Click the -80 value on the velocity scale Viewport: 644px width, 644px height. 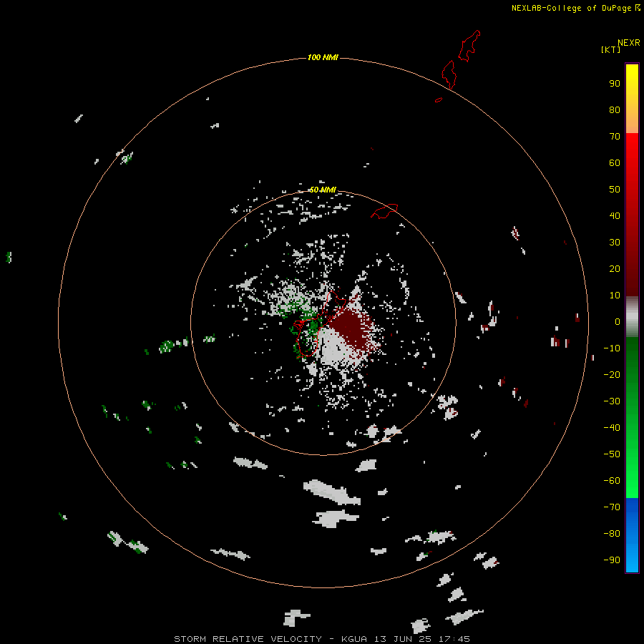coord(612,534)
